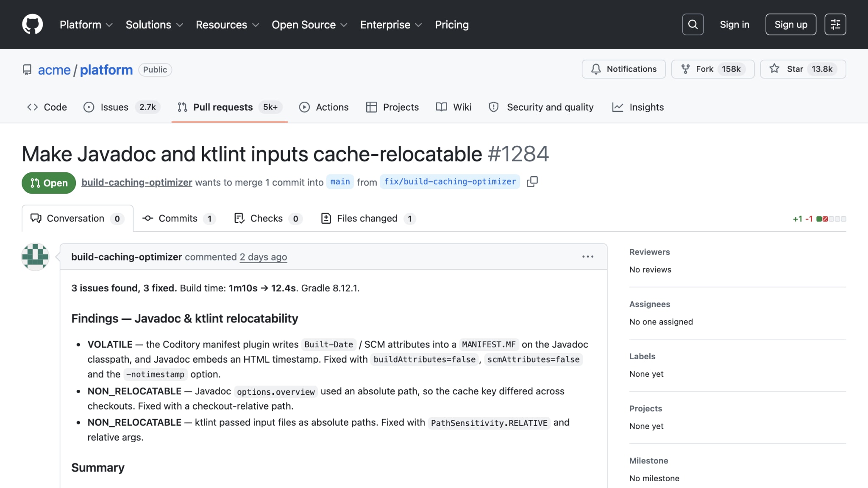Star the acme/platform repository
Viewport: 868px width, 488px height.
(803, 69)
